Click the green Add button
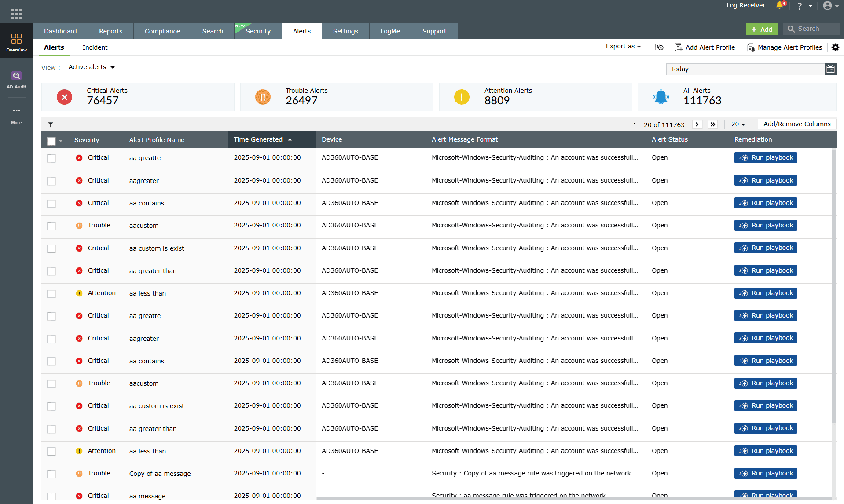This screenshot has width=844, height=504. [x=762, y=29]
